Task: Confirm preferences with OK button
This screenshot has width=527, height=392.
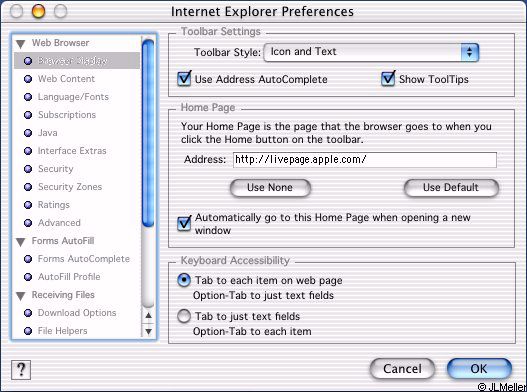Action: pos(479,369)
